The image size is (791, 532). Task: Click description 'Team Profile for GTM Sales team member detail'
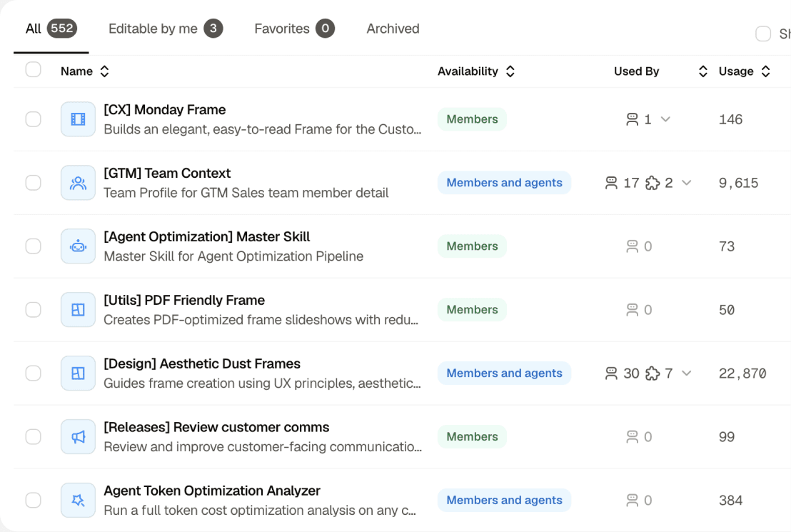[x=246, y=193]
